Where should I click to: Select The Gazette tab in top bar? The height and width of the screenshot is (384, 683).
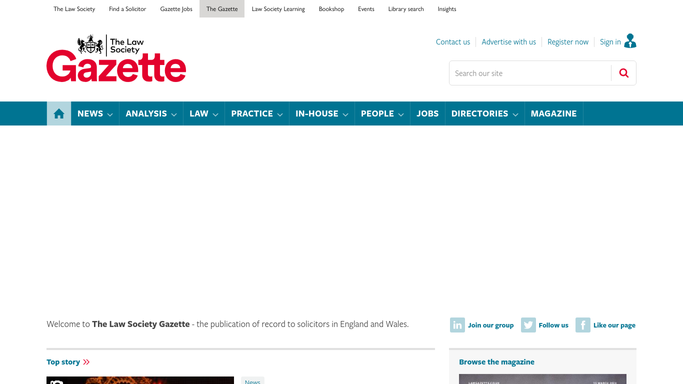[x=222, y=9]
